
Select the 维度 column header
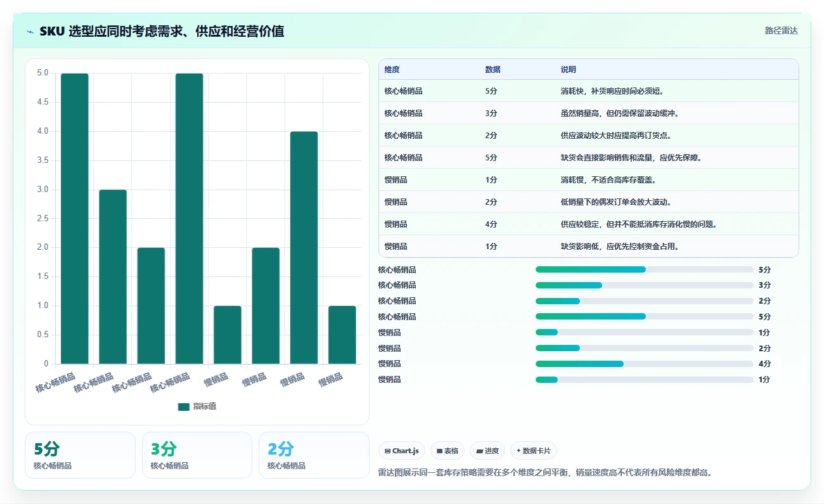click(392, 70)
